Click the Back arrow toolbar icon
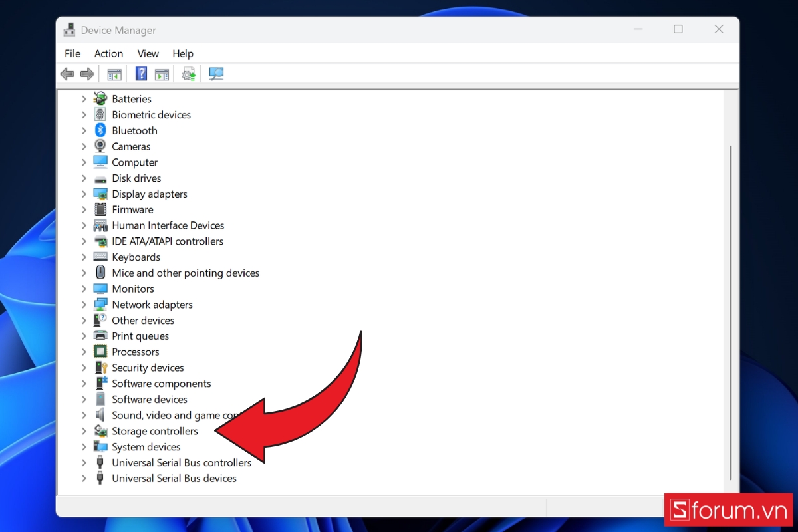Screen dimensions: 798x532 click(x=67, y=74)
